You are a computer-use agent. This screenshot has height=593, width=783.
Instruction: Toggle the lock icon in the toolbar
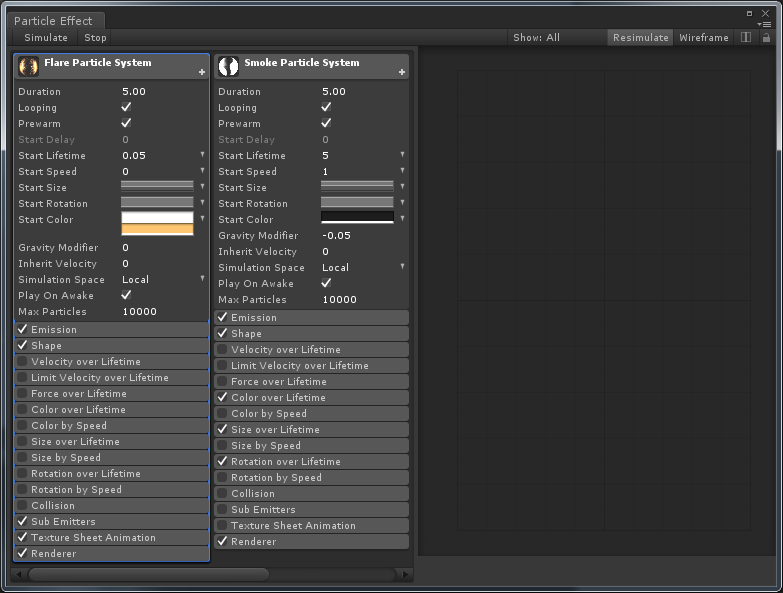(x=766, y=37)
